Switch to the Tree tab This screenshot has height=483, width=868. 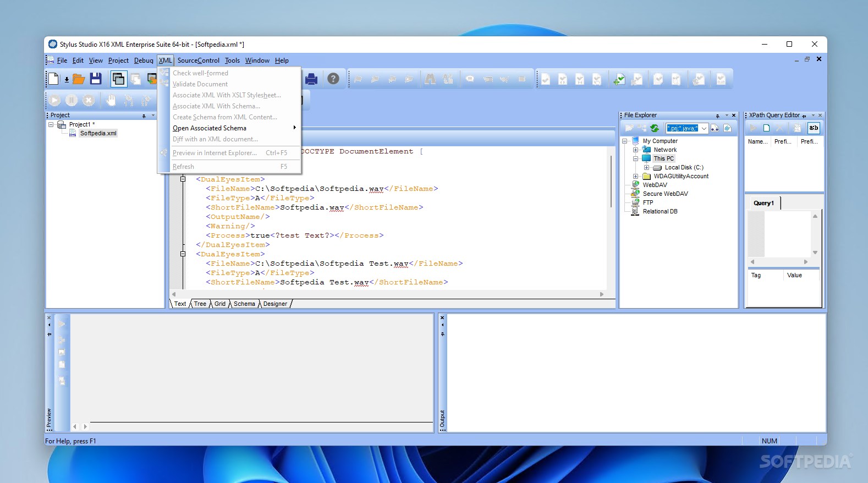tap(200, 304)
